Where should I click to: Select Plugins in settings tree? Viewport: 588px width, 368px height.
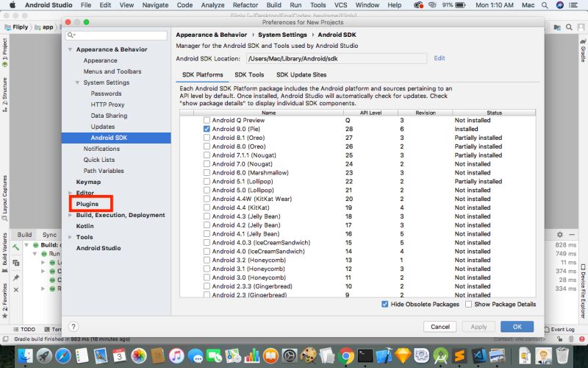[x=87, y=204]
